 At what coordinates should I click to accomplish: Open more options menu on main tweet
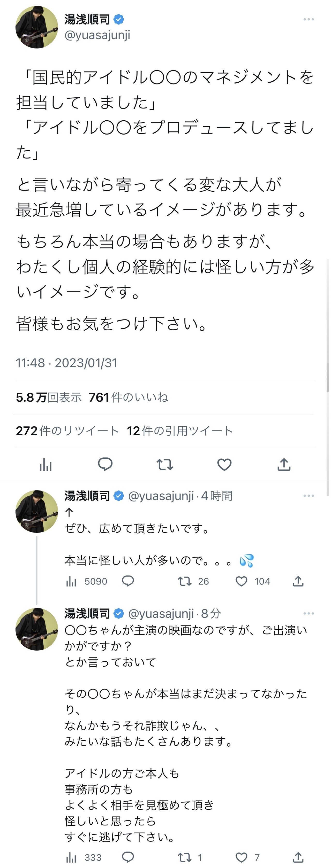(309, 20)
